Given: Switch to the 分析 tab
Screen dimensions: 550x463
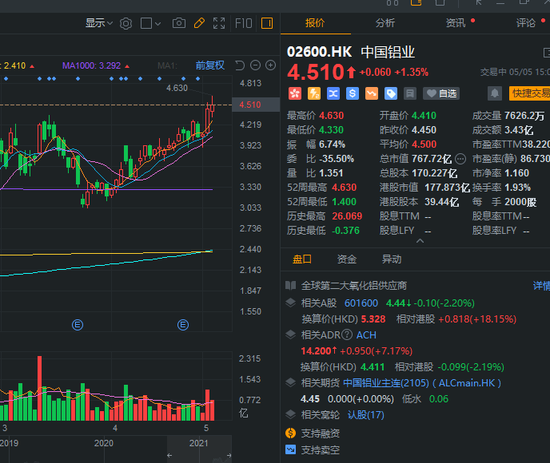Looking at the screenshot, I should (385, 23).
